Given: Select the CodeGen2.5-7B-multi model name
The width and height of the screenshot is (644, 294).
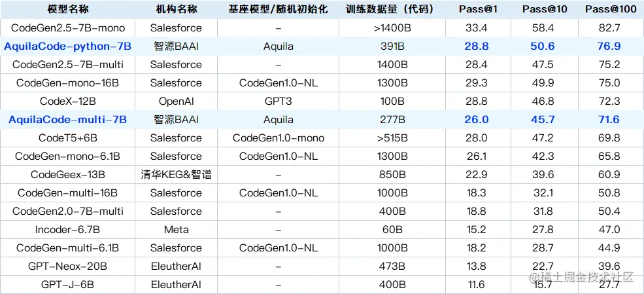Looking at the screenshot, I should coord(68,65).
